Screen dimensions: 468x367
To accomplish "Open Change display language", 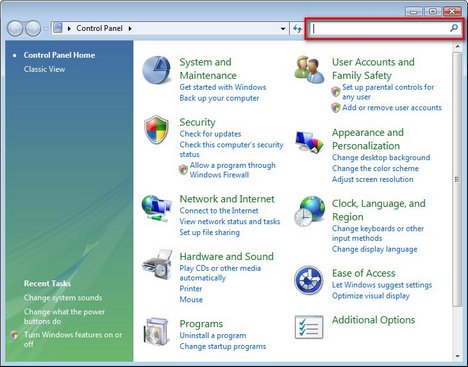I will 374,249.
